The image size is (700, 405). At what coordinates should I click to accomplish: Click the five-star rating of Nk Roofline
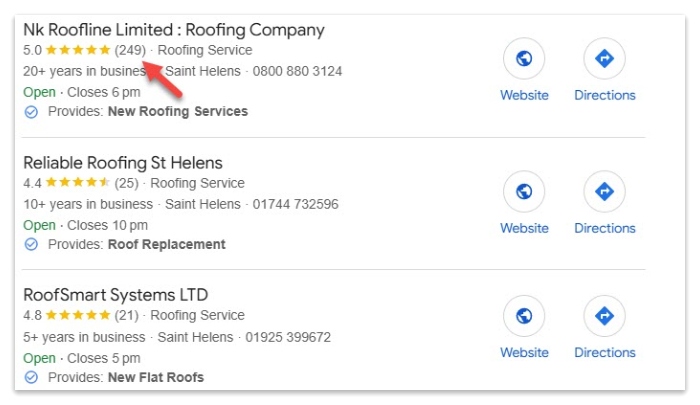(x=78, y=50)
